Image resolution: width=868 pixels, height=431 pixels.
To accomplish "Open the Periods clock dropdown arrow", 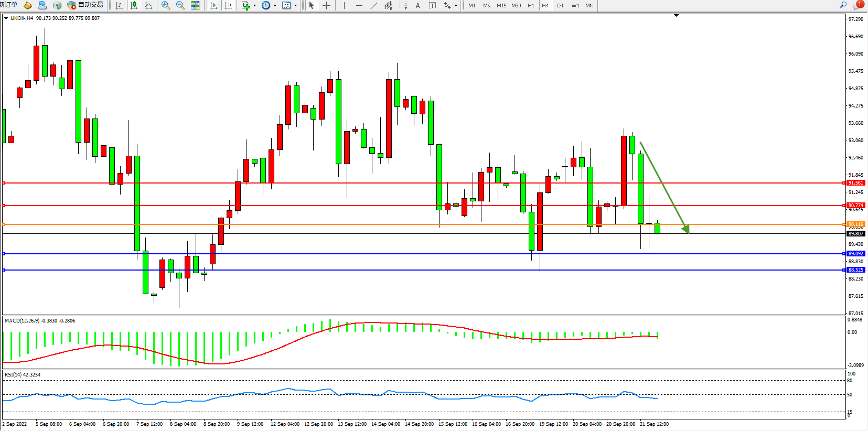I will point(275,6).
